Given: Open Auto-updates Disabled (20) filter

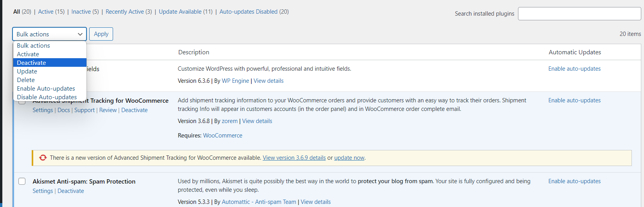Looking at the screenshot, I should click(x=254, y=12).
